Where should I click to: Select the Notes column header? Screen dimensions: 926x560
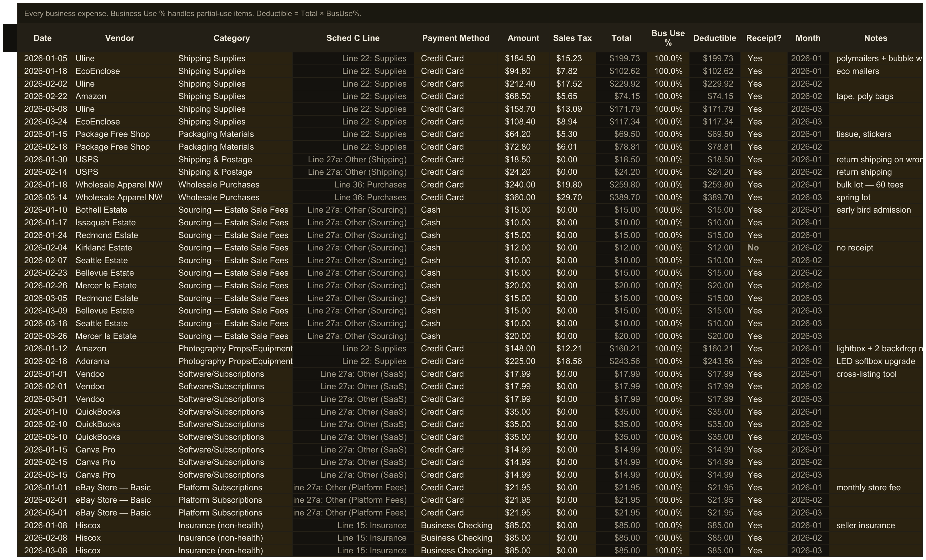876,38
